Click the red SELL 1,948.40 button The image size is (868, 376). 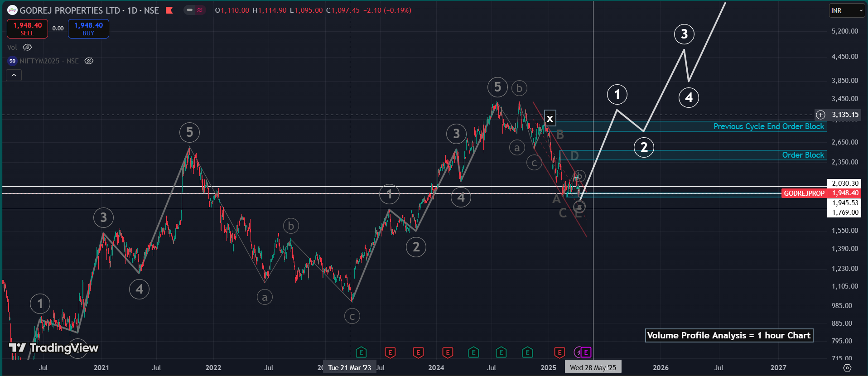(27, 29)
